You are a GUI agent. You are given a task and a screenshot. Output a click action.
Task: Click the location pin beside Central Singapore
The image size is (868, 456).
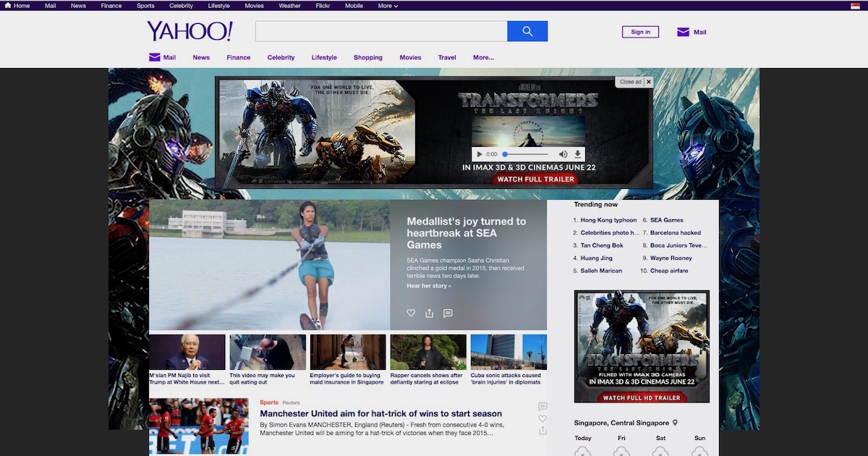675,423
